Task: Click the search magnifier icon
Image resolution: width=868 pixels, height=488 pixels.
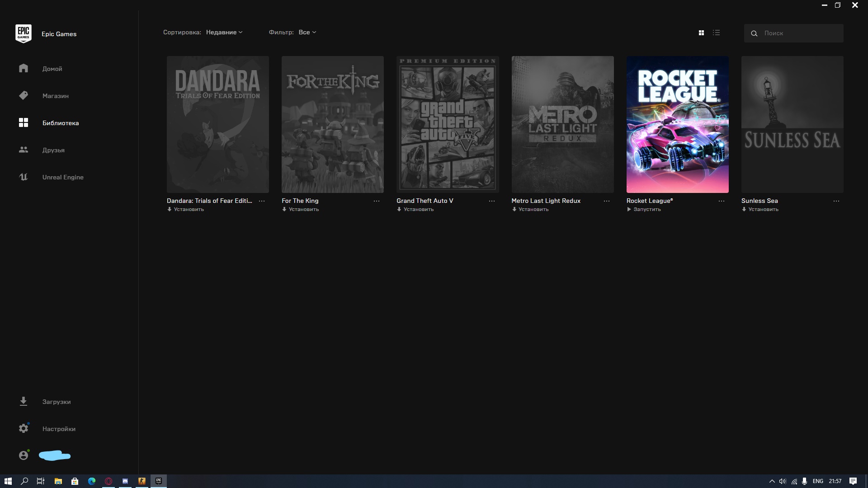Action: [754, 33]
